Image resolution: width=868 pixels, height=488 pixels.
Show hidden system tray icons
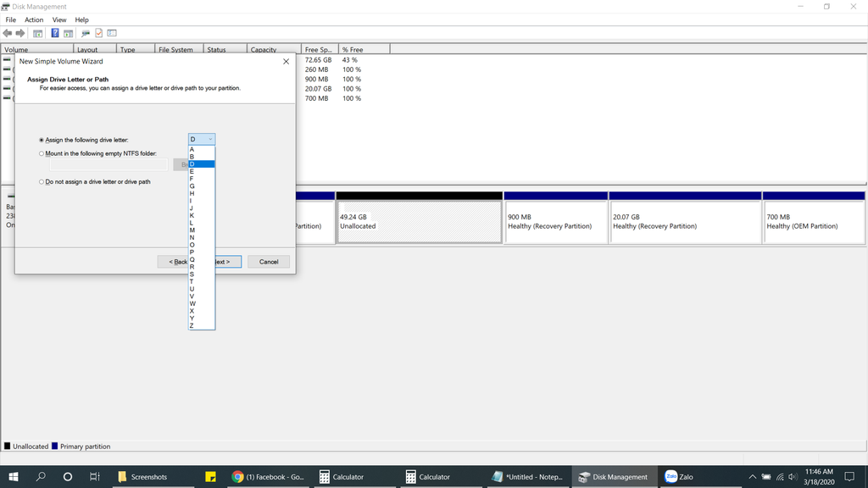pyautogui.click(x=753, y=476)
